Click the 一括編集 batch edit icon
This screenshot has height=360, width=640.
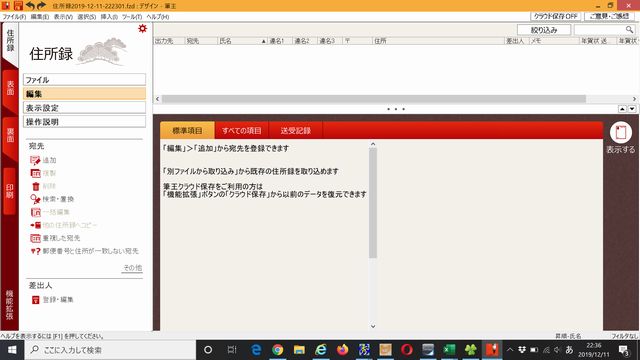[36, 212]
